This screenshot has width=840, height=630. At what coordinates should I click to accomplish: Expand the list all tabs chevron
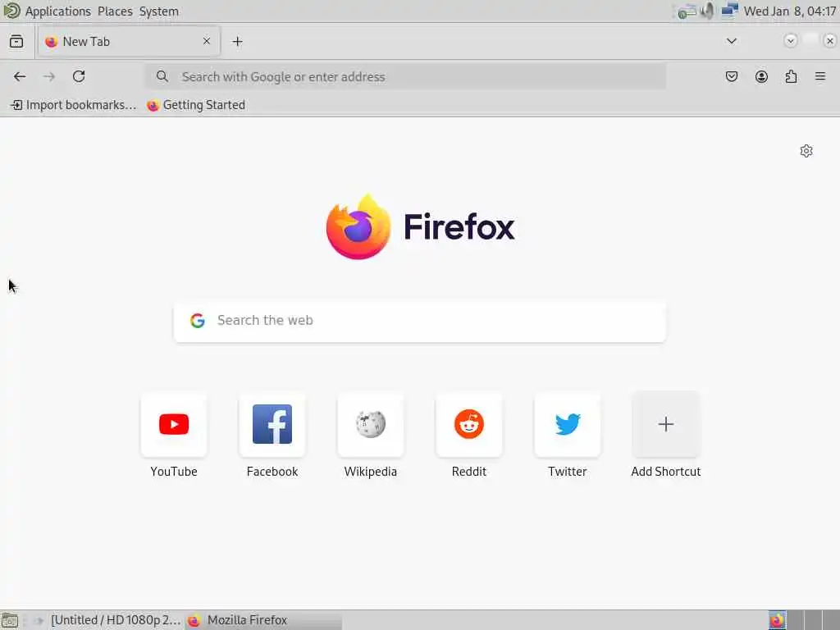[x=731, y=41]
